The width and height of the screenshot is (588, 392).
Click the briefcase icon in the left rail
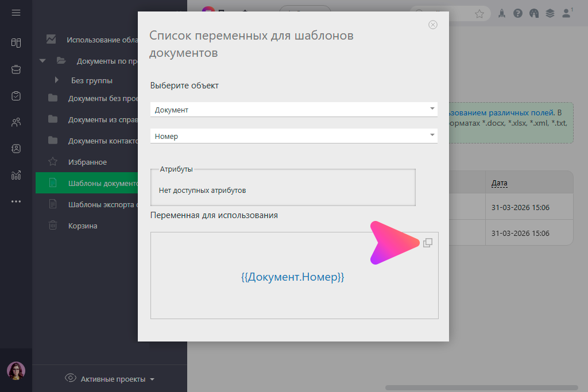pos(16,69)
